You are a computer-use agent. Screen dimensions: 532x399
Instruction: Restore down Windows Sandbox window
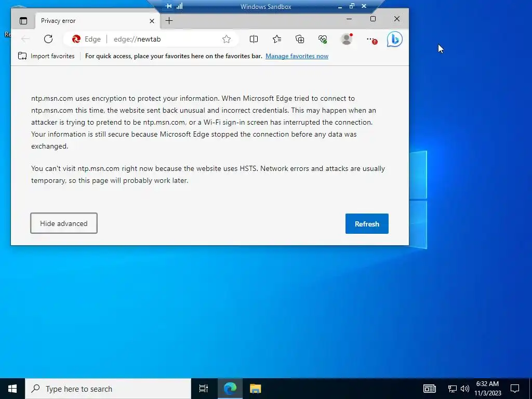click(x=352, y=6)
